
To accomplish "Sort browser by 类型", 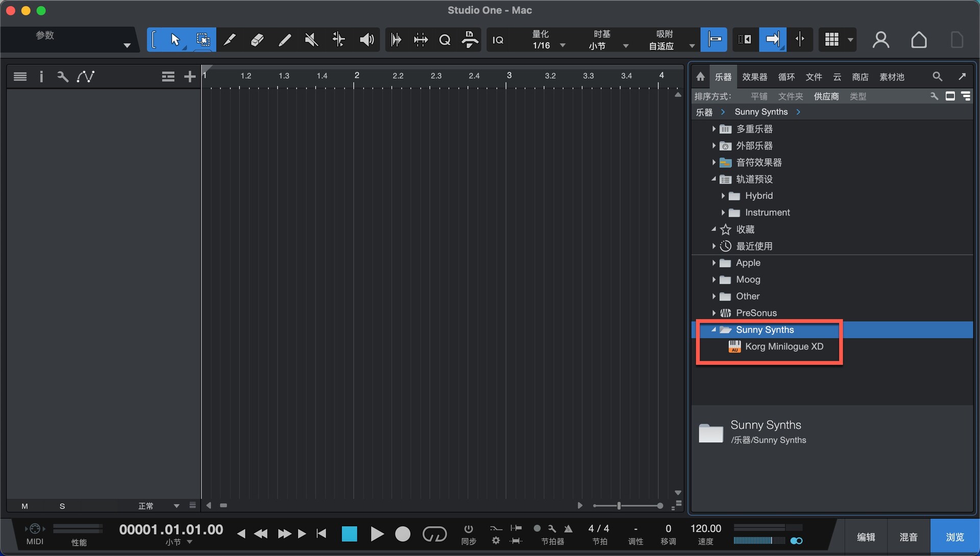I will [857, 96].
